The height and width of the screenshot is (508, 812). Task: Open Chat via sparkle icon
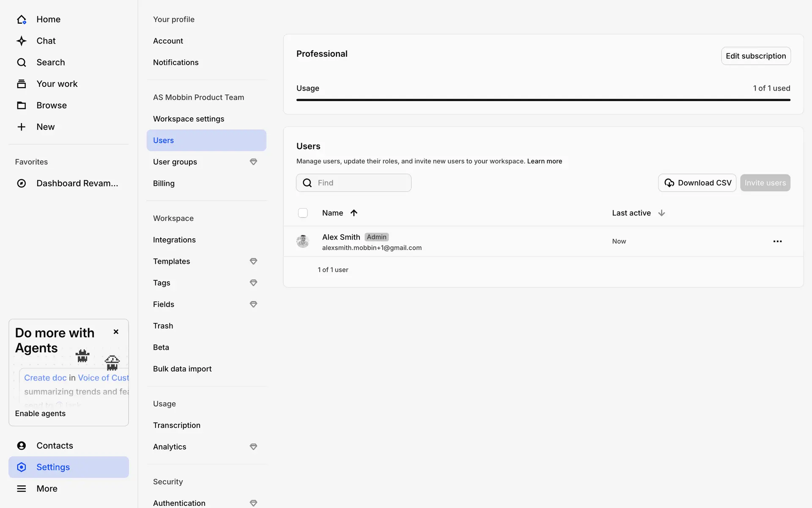[22, 41]
